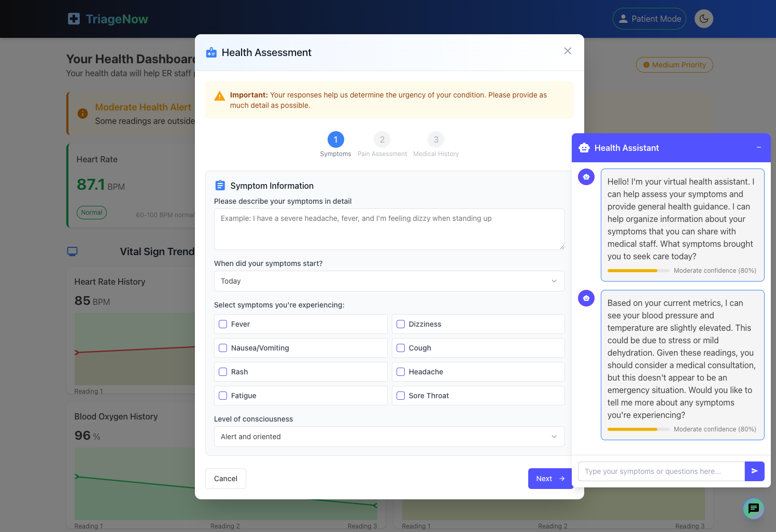Click the bot avatar beside the metrics message
Screen dimensions: 776x532
pos(586,298)
